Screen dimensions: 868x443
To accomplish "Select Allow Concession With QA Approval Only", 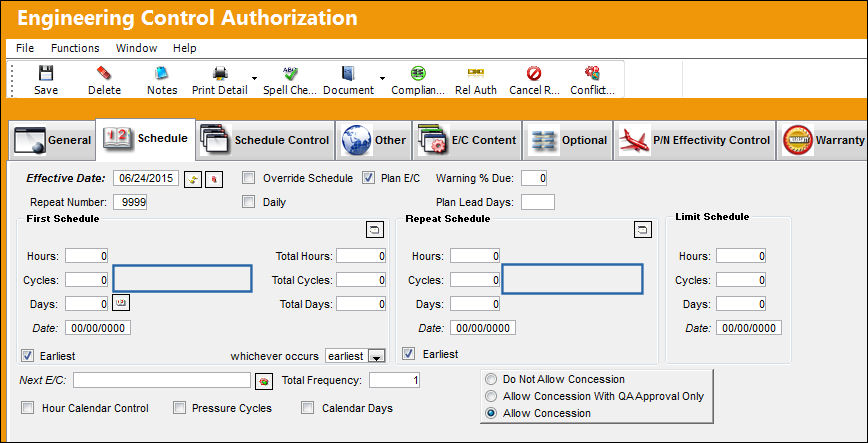I will pyautogui.click(x=490, y=396).
